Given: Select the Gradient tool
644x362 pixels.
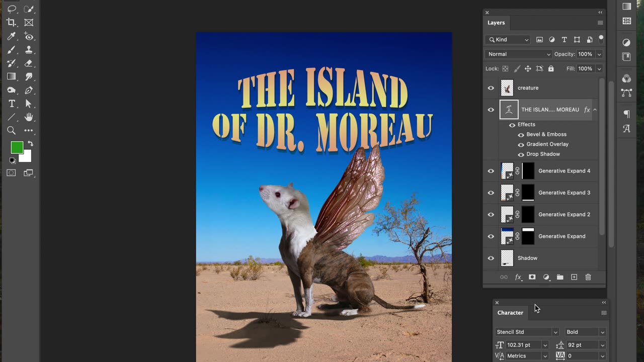Looking at the screenshot, I should [x=12, y=76].
